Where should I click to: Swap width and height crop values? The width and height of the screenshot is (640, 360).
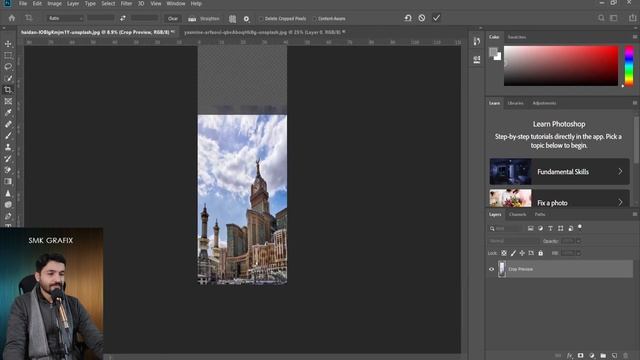[123, 18]
